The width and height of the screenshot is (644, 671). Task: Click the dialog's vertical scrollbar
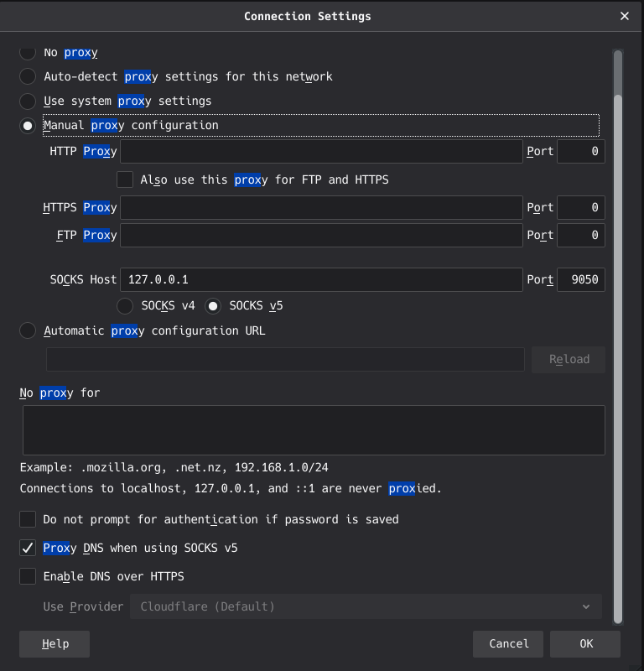click(618, 335)
